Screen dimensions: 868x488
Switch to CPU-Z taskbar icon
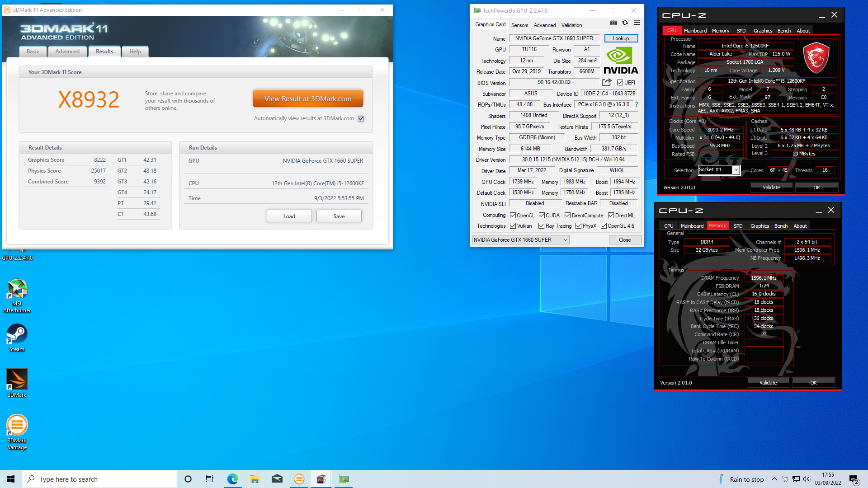(x=321, y=479)
